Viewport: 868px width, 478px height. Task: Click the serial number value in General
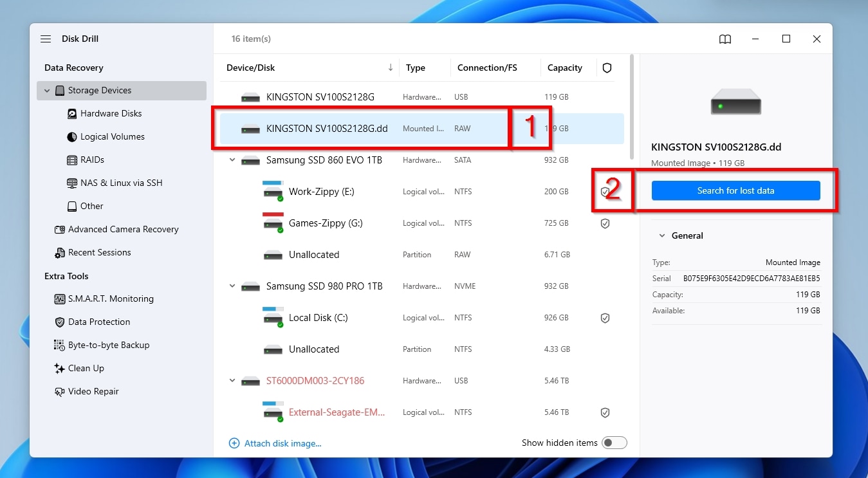(752, 279)
